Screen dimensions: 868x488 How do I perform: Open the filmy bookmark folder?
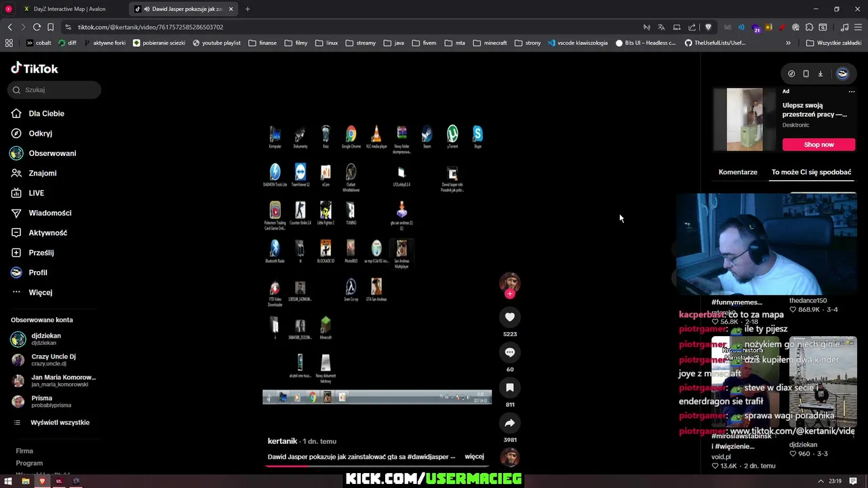coord(296,43)
